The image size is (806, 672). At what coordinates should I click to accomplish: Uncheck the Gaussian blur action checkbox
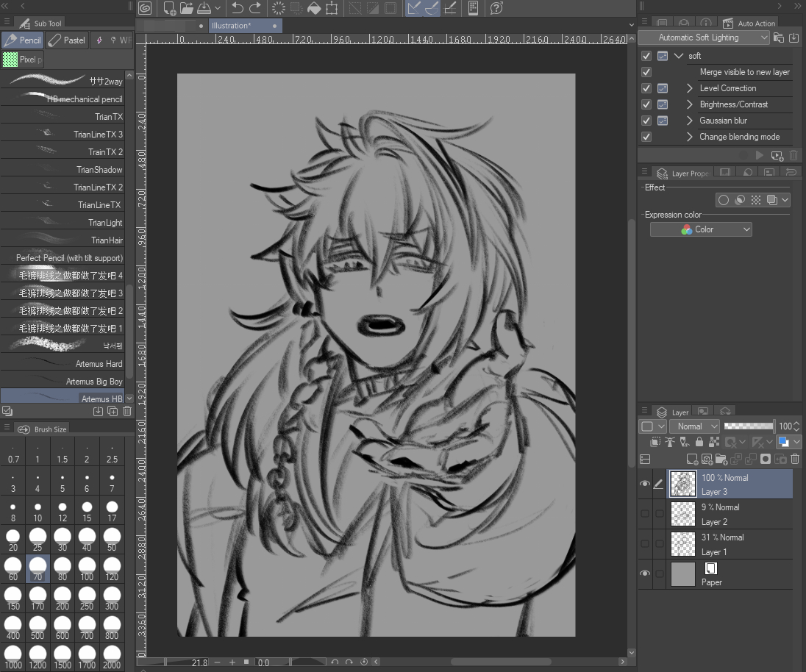pyautogui.click(x=646, y=121)
